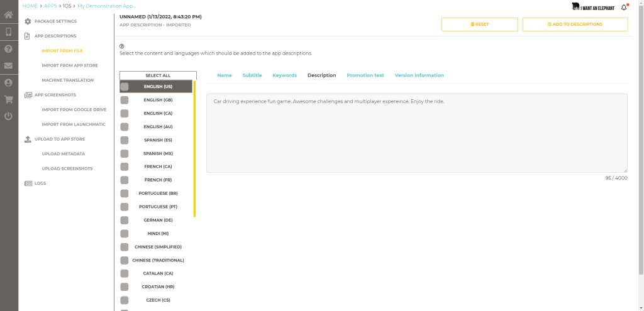Check the English (AU) checkbox
The height and width of the screenshot is (311, 644).
point(125,127)
